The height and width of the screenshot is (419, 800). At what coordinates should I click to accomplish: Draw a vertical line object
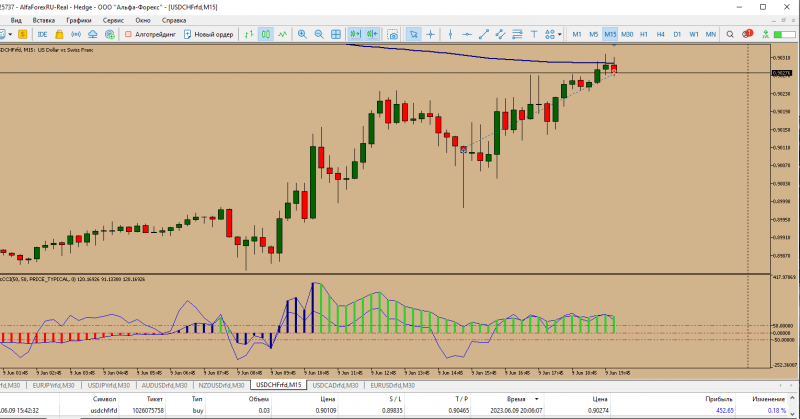pyautogui.click(x=450, y=34)
